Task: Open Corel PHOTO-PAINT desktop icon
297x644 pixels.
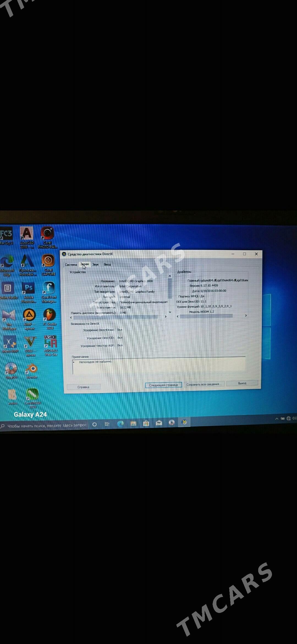Action: pyautogui.click(x=48, y=238)
